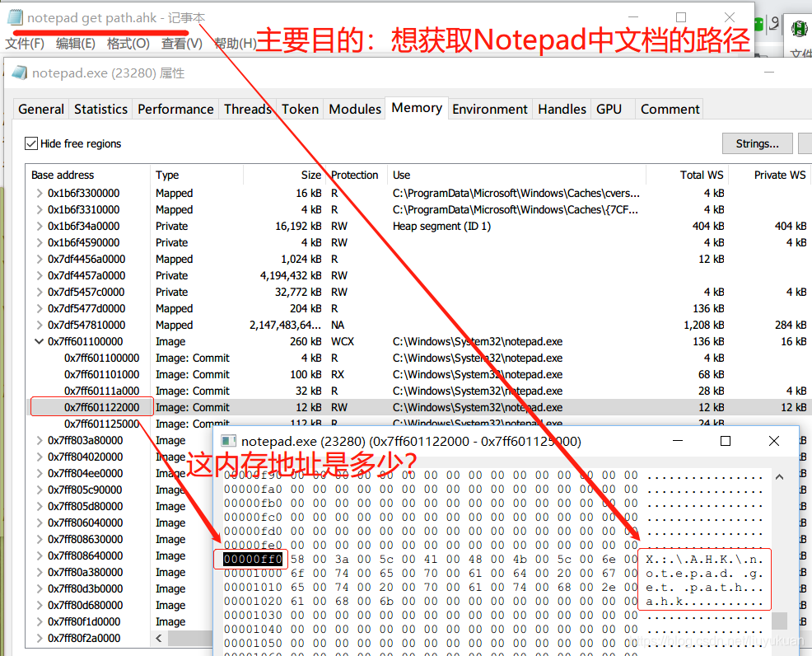
Task: Sort by Total WS column header
Action: (x=688, y=176)
